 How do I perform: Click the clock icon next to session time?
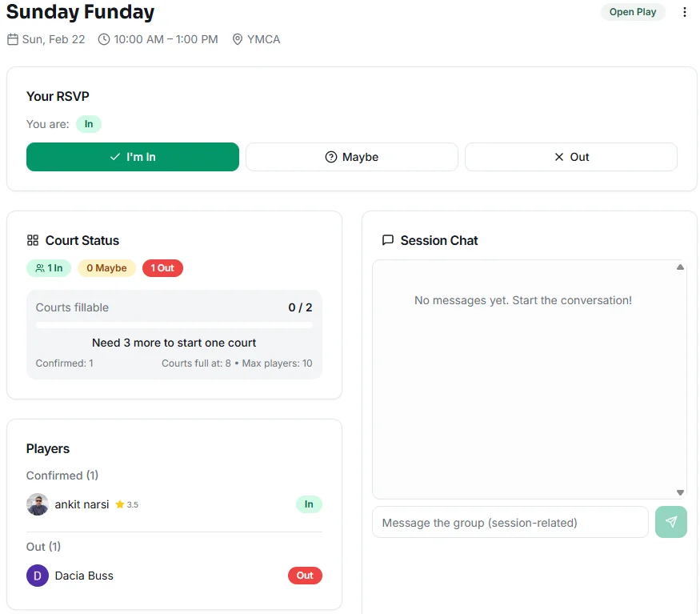tap(103, 38)
